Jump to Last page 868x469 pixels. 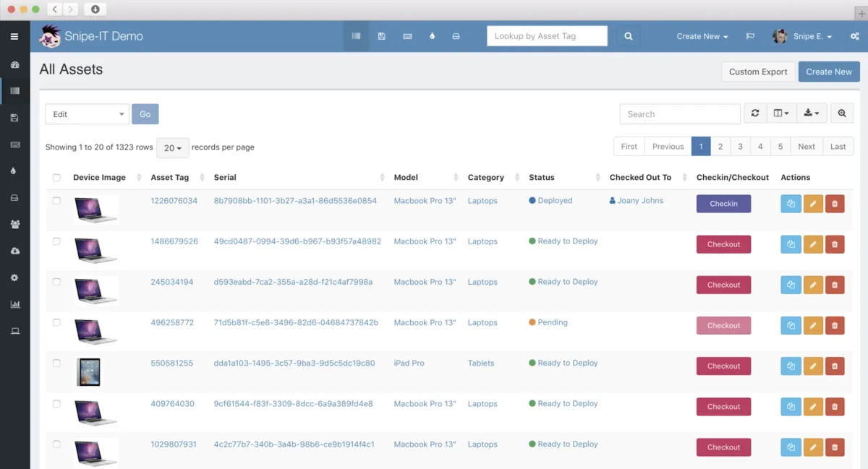[x=838, y=147]
